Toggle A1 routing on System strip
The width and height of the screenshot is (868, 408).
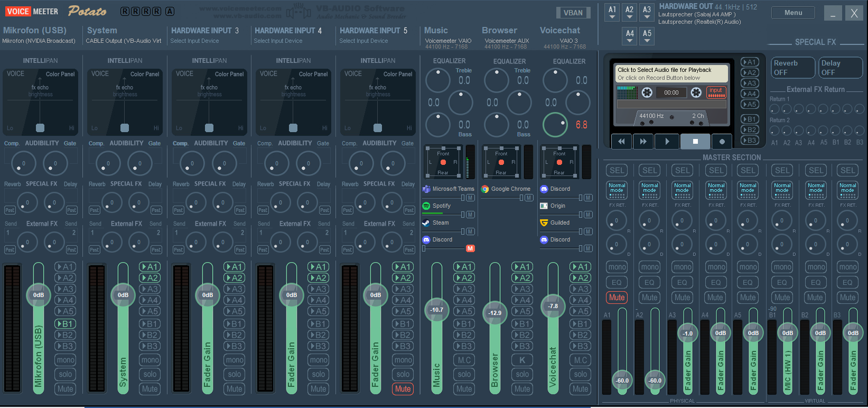tap(150, 267)
